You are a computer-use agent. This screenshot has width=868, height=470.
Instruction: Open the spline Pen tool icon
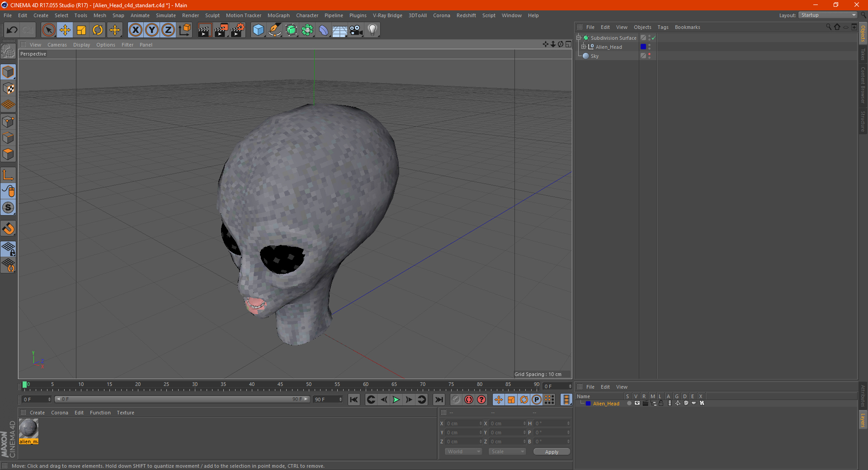click(274, 30)
